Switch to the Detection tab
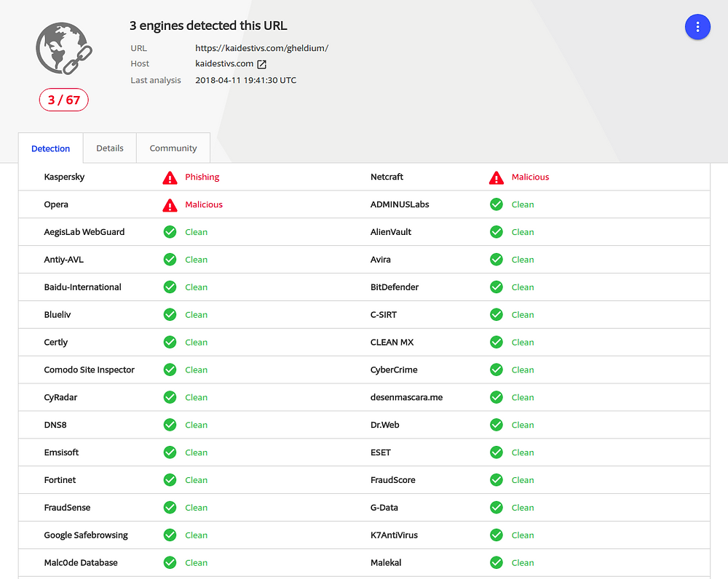The image size is (728, 579). click(51, 148)
